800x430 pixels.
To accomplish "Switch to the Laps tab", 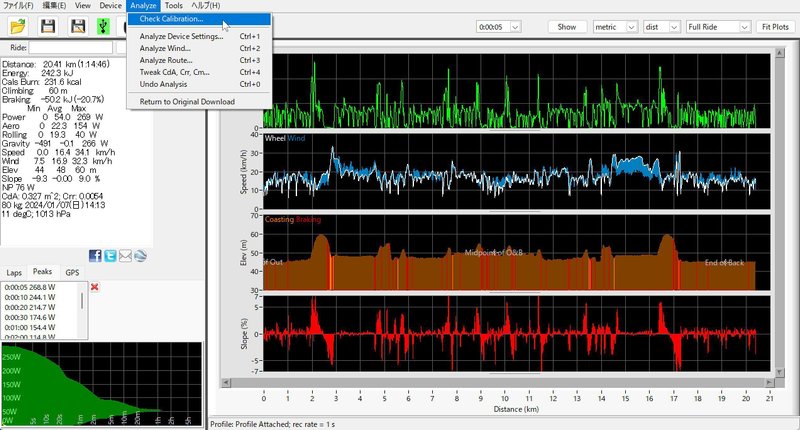I will click(x=14, y=273).
